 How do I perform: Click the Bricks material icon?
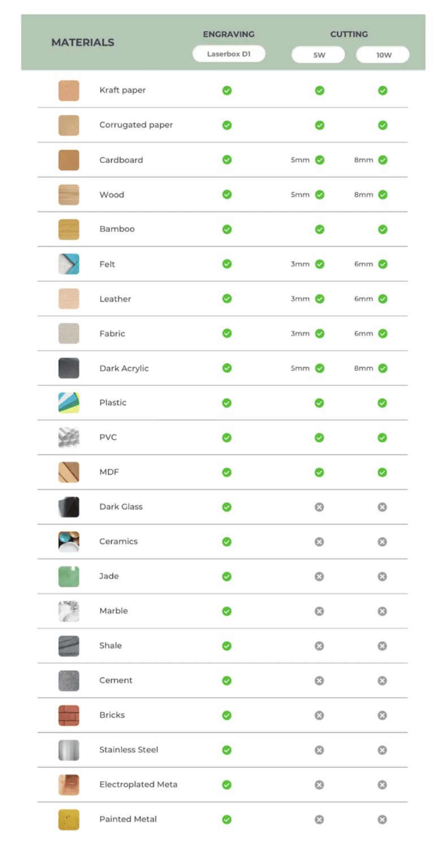pos(68,715)
